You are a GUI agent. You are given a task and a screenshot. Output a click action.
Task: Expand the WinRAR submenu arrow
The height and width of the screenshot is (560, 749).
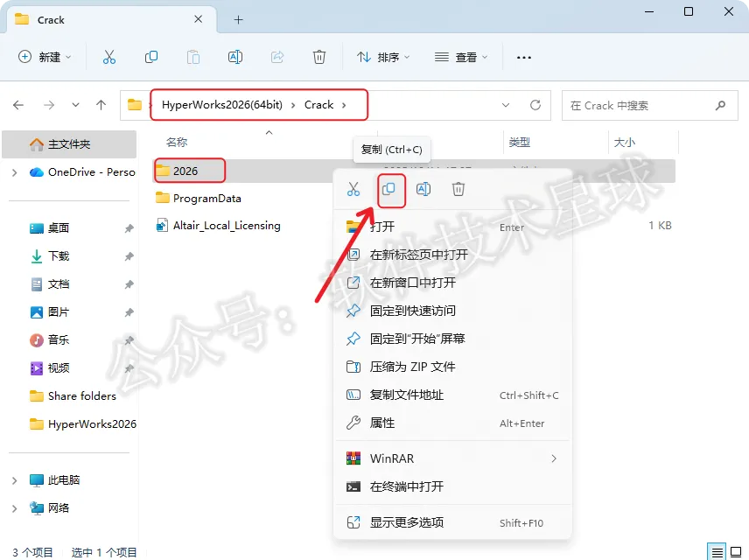point(554,458)
